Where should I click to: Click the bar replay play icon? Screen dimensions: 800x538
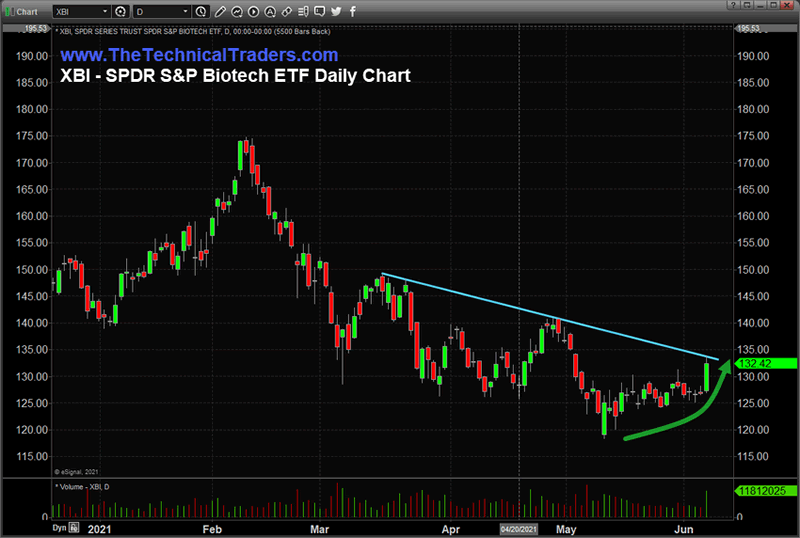tap(253, 11)
